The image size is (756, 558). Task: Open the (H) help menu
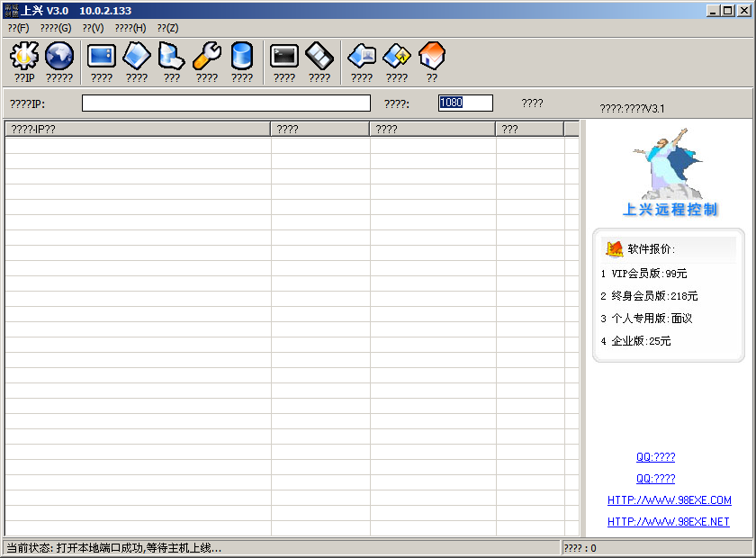pyautogui.click(x=130, y=28)
